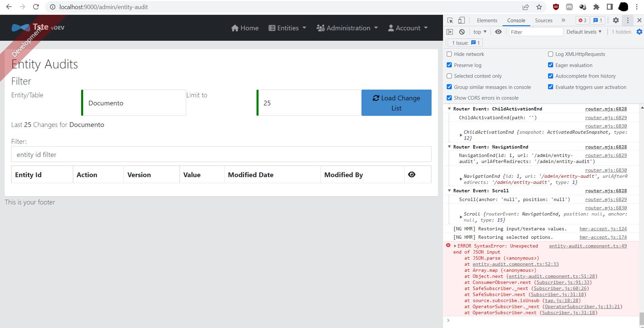This screenshot has width=644, height=328.
Task: Open entity-audit.component.ts:49 from the error
Action: 587,246
